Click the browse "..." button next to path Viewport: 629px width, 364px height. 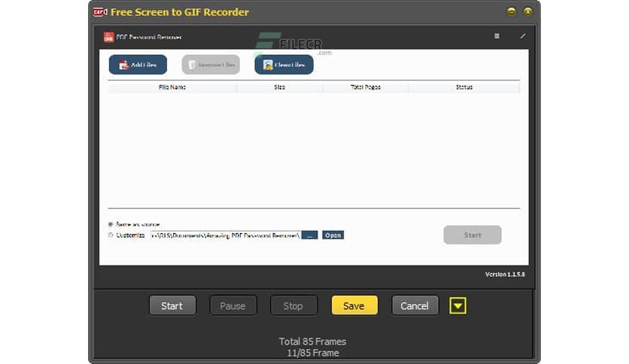[x=310, y=235]
